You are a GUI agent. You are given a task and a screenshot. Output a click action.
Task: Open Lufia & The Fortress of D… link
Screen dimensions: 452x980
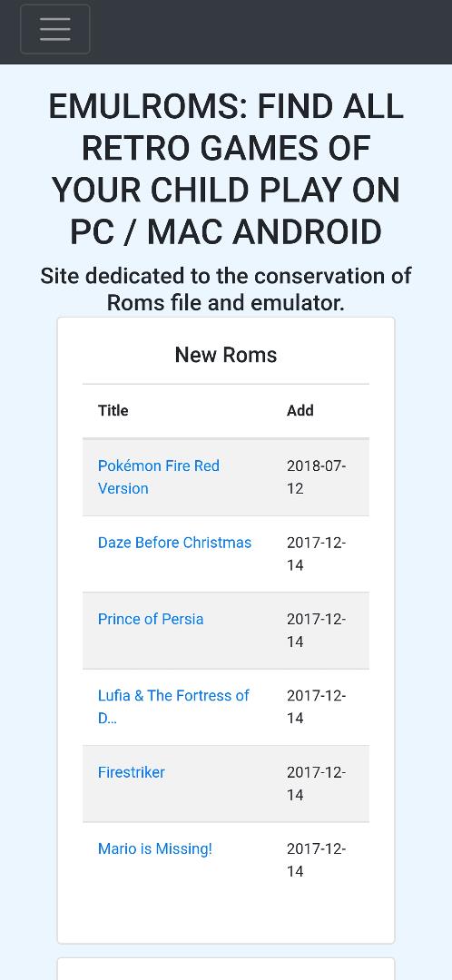click(x=173, y=707)
